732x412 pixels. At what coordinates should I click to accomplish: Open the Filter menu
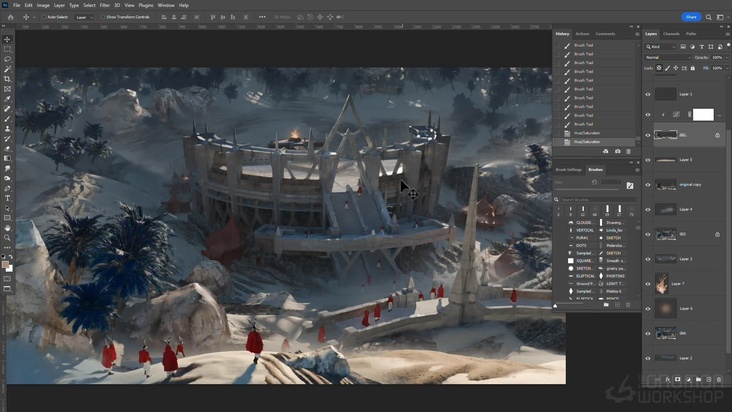105,5
